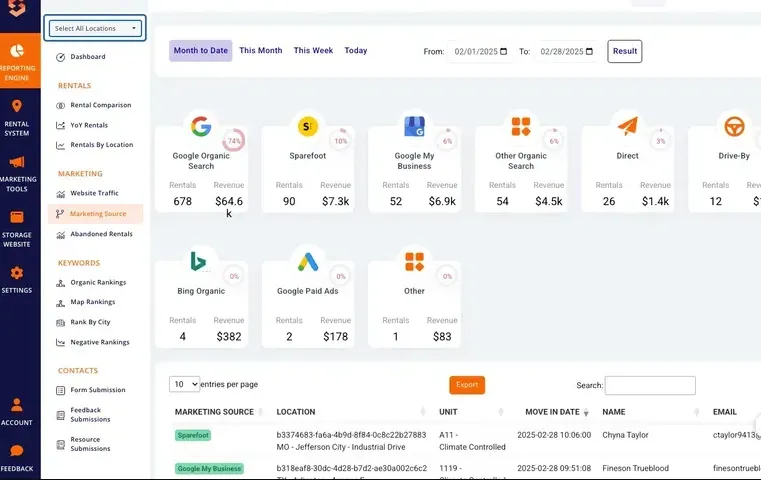The height and width of the screenshot is (480, 761).
Task: Sort by Location column arrows
Action: pos(423,412)
